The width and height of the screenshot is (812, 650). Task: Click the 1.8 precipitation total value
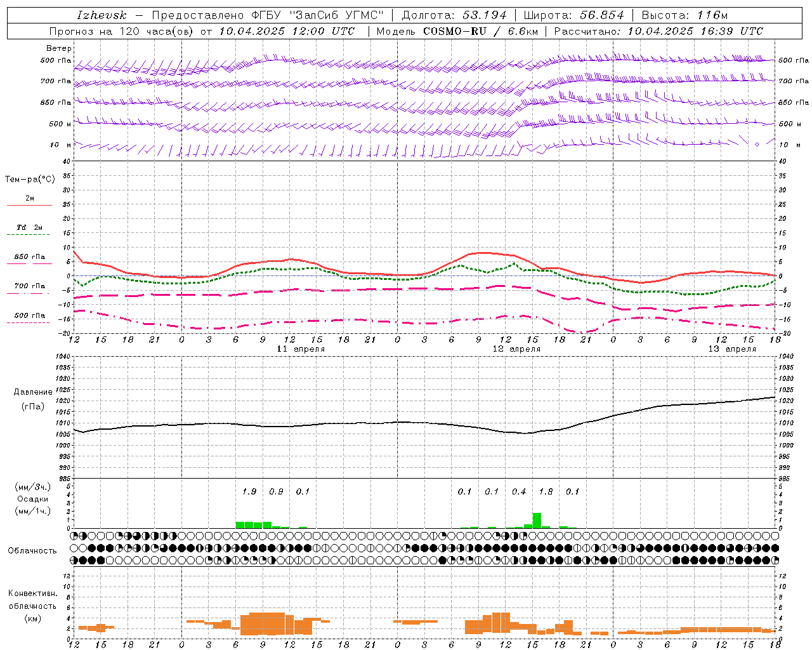coord(546,491)
